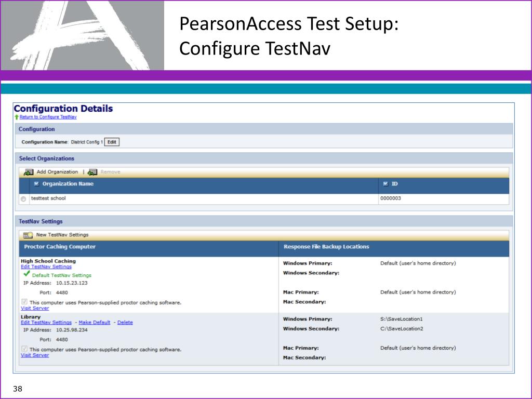Click the High School Caching title
Image resolution: width=532 pixels, height=399 pixels.
(x=48, y=261)
